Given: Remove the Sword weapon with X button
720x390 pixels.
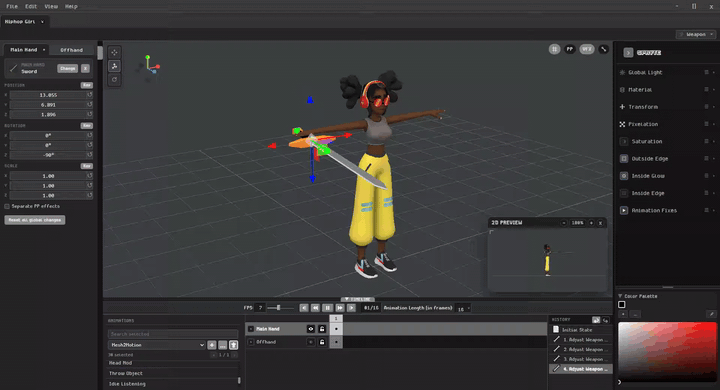Looking at the screenshot, I should click(85, 68).
